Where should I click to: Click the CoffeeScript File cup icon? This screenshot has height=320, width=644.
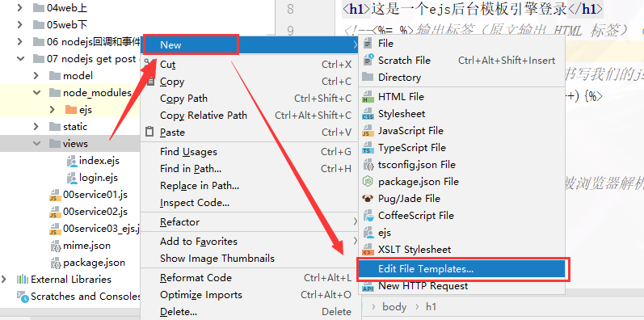click(368, 216)
